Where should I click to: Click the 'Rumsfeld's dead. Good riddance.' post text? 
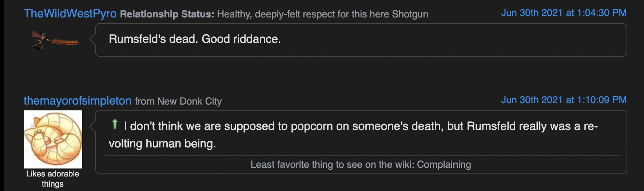pos(195,39)
